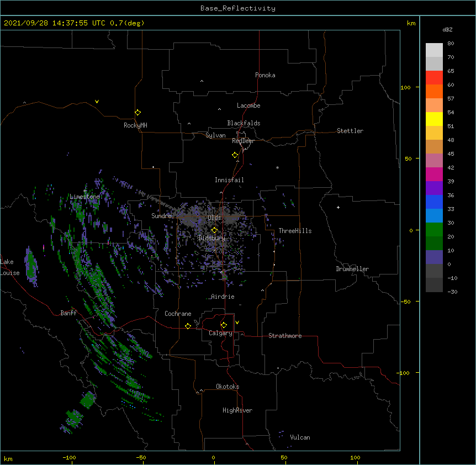Select the red 65 dBZ legend swatch
476x465 pixels.
click(434, 78)
